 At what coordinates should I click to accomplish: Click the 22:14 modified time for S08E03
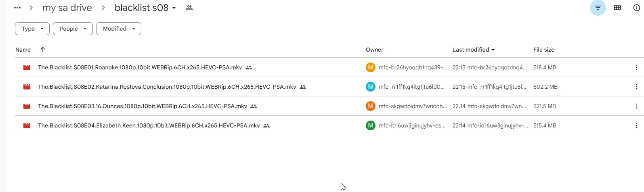(x=459, y=106)
